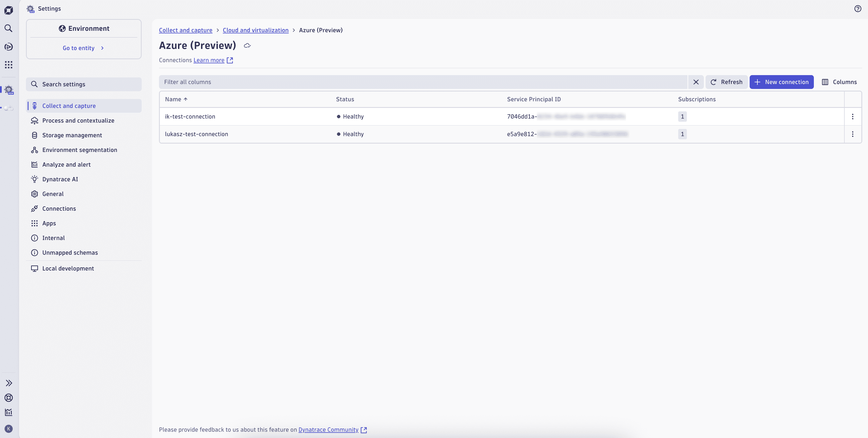
Task: Switch to Process and contextualize section
Action: (x=78, y=120)
